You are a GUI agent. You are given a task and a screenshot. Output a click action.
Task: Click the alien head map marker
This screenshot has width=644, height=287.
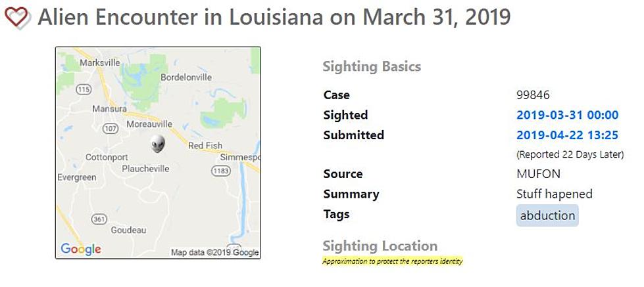(x=158, y=144)
